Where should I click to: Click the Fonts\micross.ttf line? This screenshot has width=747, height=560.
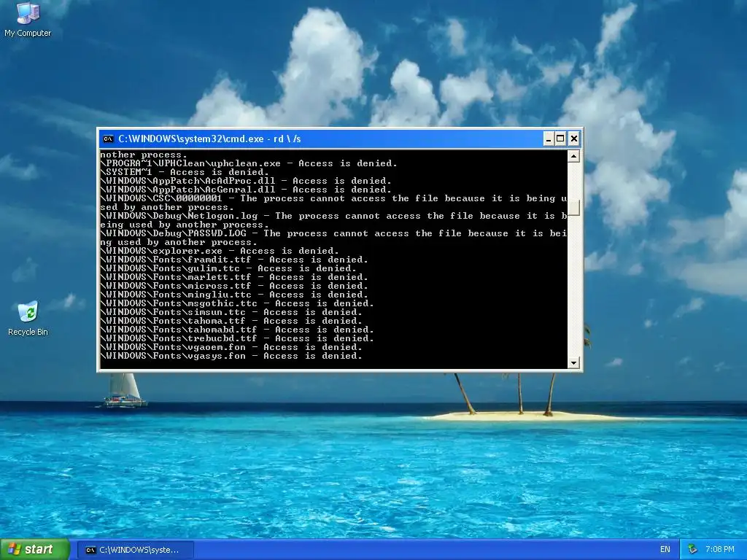click(234, 286)
